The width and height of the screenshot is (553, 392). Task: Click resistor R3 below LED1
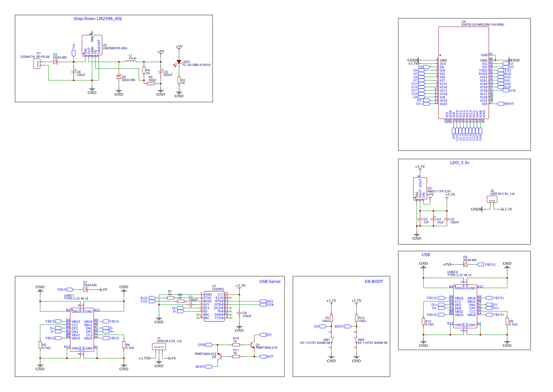[179, 80]
